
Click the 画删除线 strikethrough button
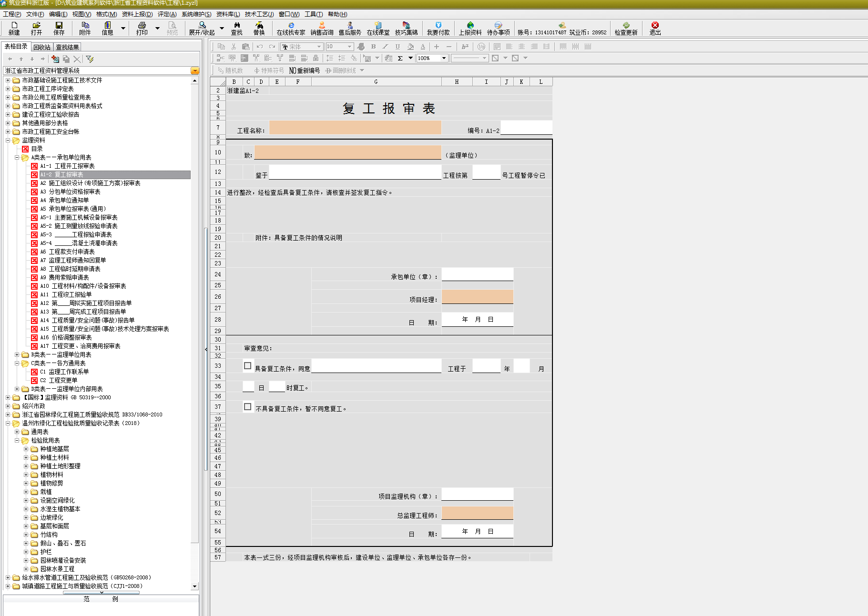click(341, 71)
